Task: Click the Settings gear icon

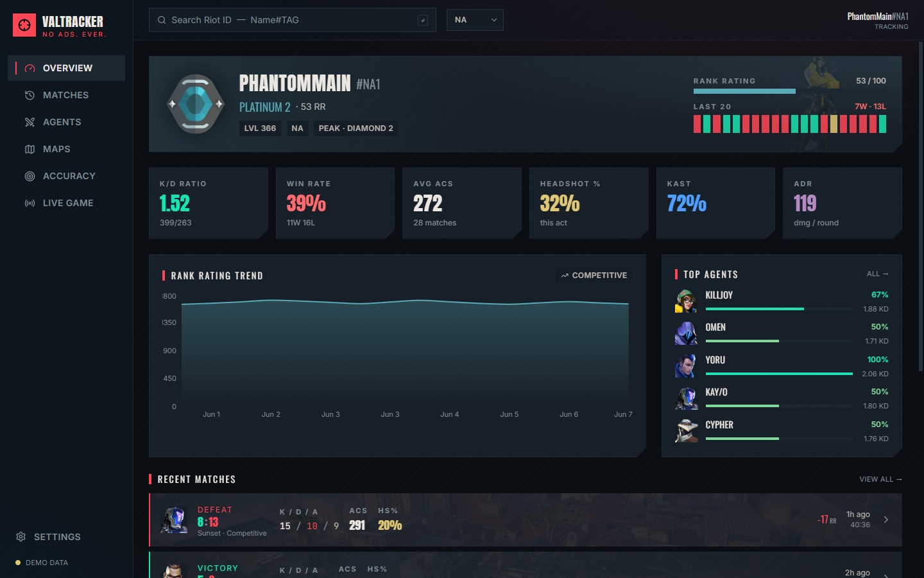Action: (x=21, y=536)
